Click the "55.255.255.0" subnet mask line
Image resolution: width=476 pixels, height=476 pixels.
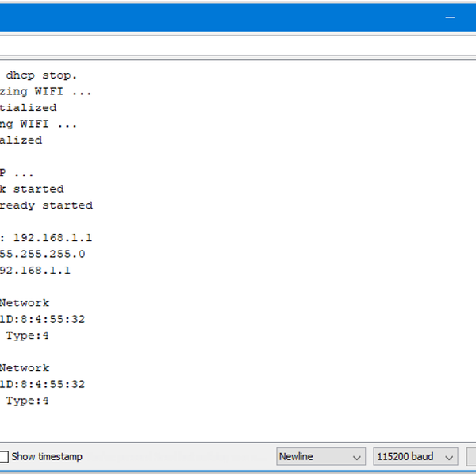point(42,254)
